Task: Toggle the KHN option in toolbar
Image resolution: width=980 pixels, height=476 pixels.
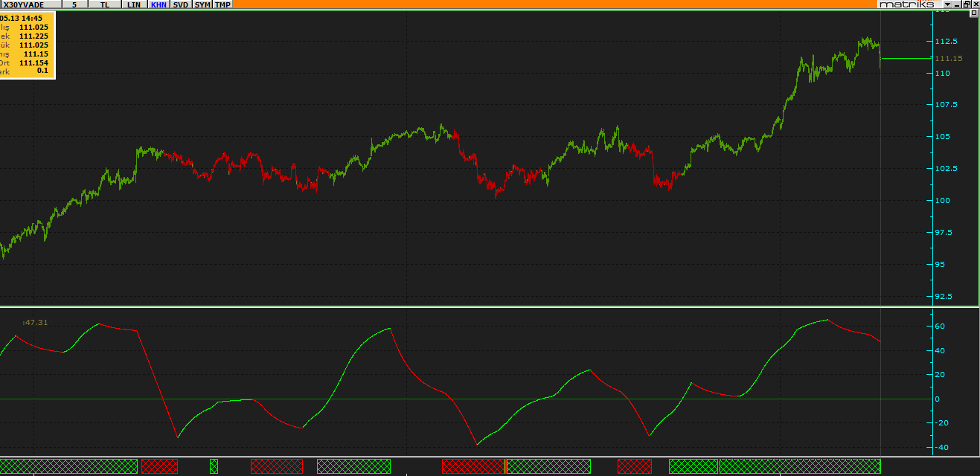Action: click(x=158, y=4)
